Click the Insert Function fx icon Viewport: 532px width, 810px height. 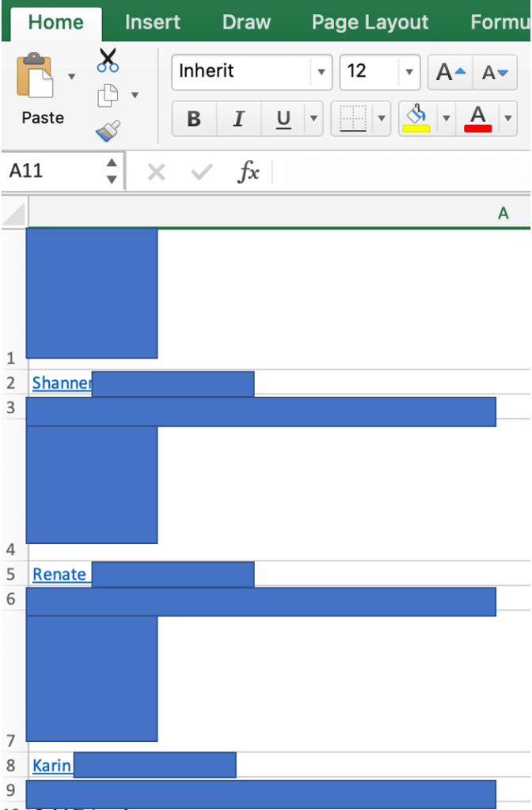[248, 171]
